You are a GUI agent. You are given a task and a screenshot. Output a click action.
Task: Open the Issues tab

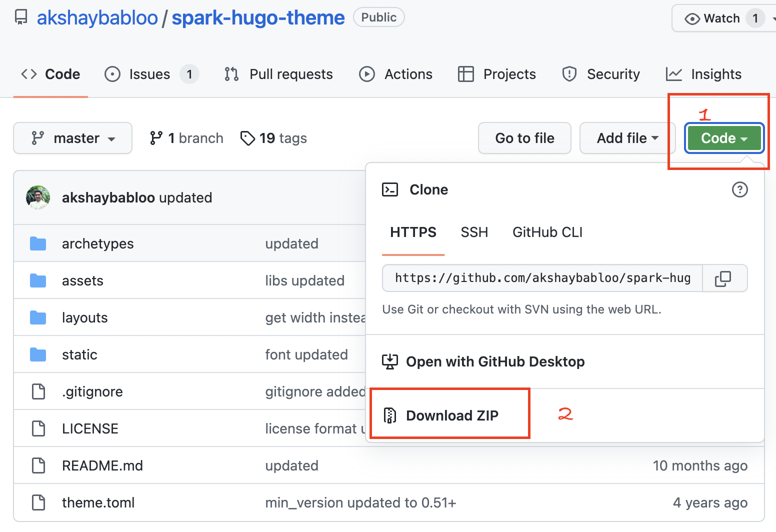tap(151, 74)
